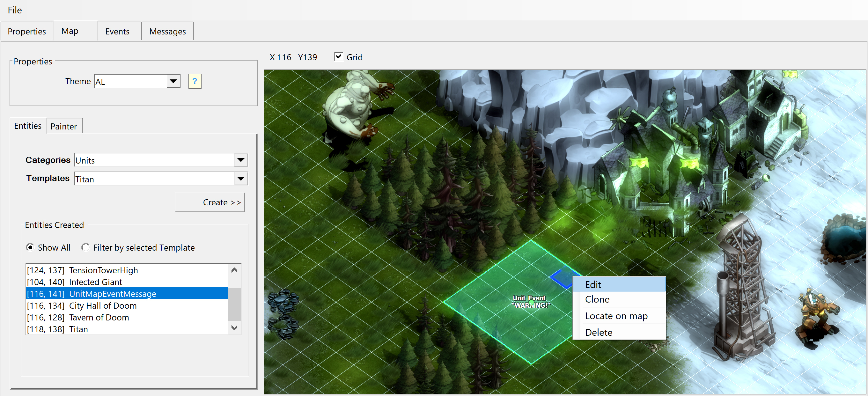The image size is (868, 396).
Task: Switch to the Properties tab
Action: point(26,31)
